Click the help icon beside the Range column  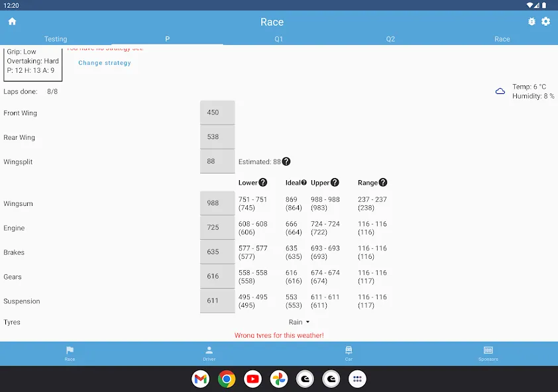pyautogui.click(x=382, y=182)
